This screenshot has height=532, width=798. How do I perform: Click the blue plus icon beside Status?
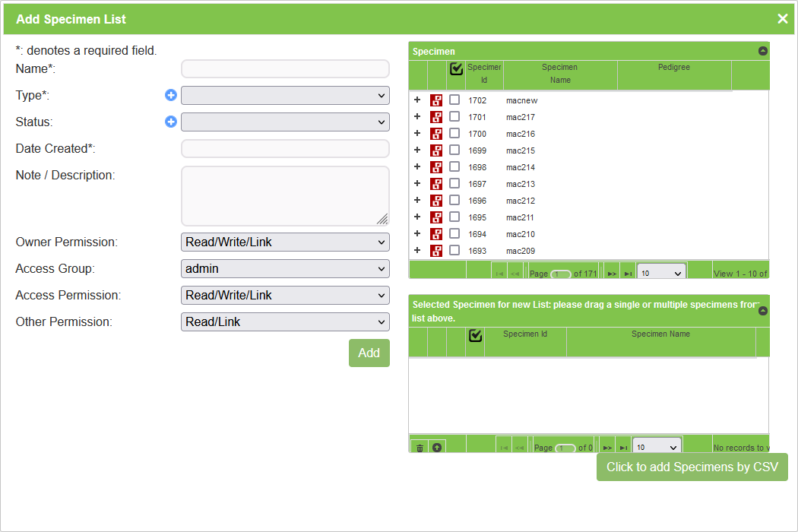tap(171, 122)
